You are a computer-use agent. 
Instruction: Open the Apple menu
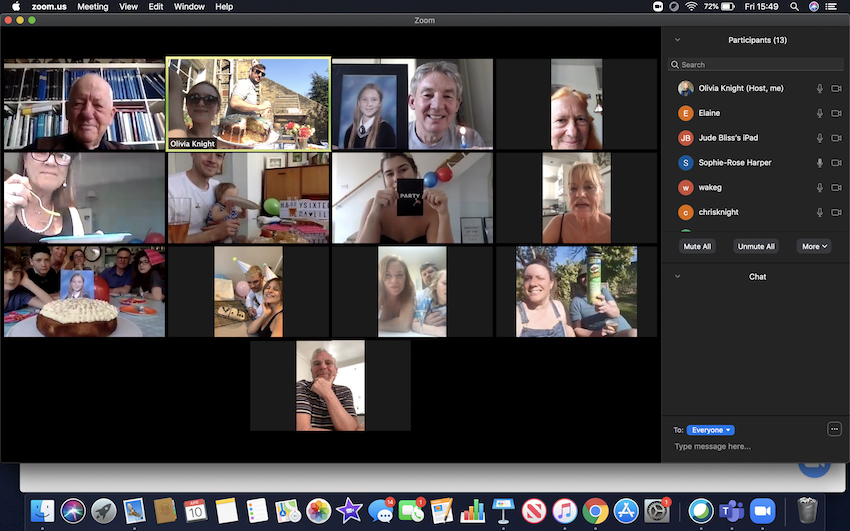coord(16,7)
